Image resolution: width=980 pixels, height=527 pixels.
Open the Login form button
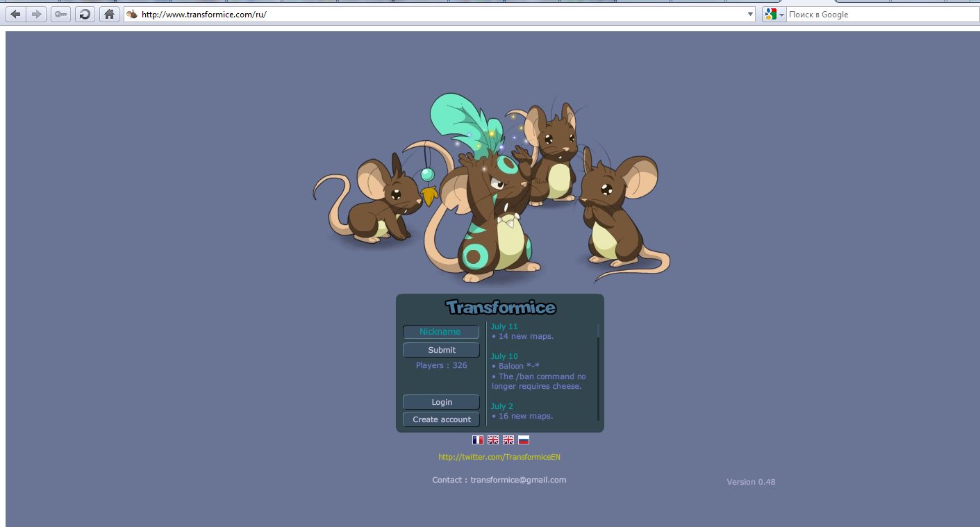coord(441,402)
